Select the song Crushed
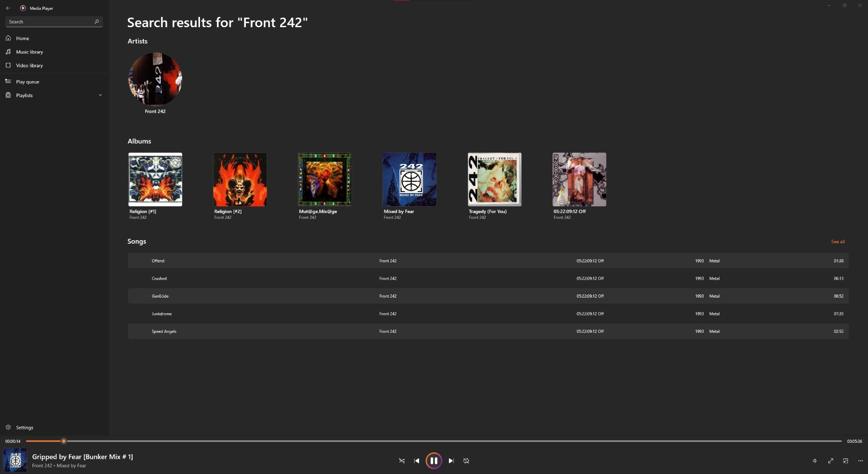The image size is (868, 474). point(488,278)
